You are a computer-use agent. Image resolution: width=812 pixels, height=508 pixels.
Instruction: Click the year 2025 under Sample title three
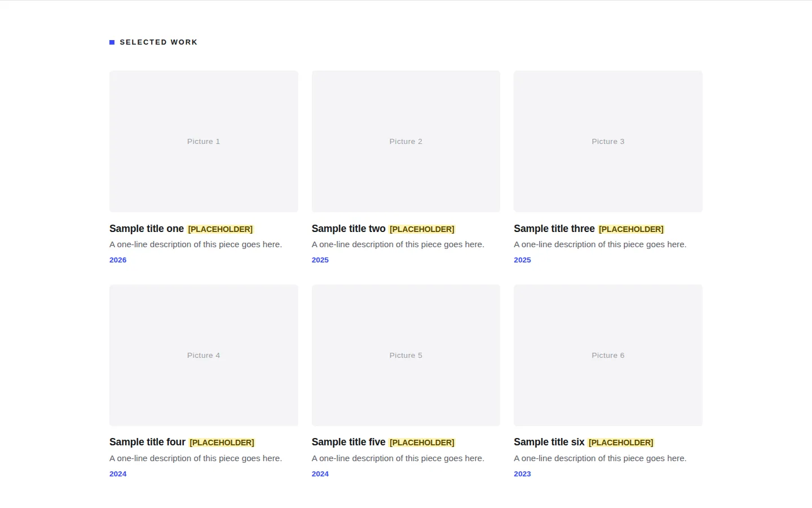[x=522, y=260]
